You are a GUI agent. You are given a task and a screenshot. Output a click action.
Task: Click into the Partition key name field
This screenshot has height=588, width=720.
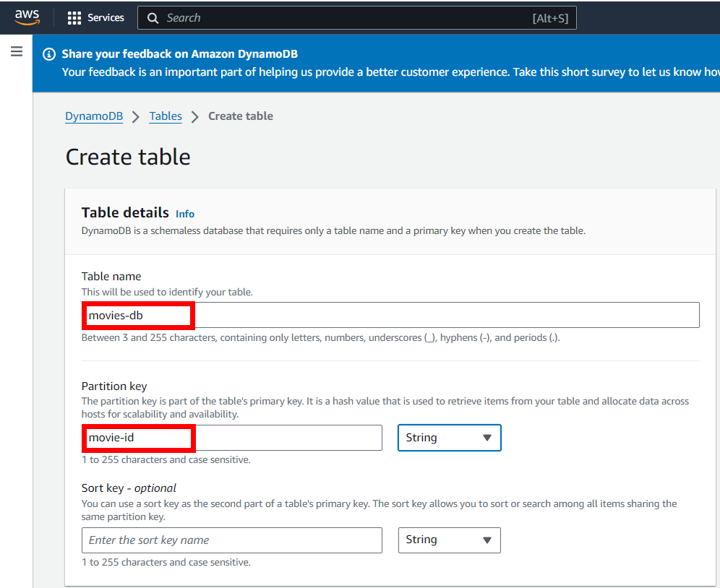coord(231,438)
